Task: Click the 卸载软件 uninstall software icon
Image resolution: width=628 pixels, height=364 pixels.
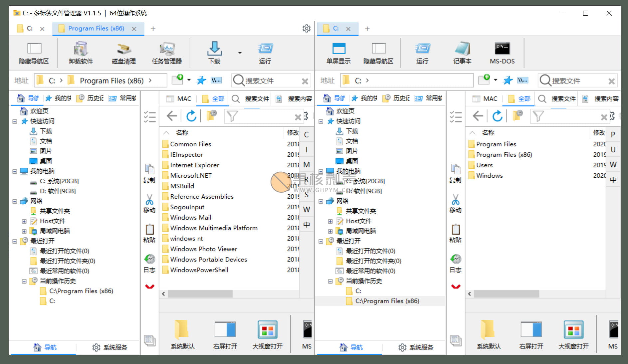Action: pos(81,52)
